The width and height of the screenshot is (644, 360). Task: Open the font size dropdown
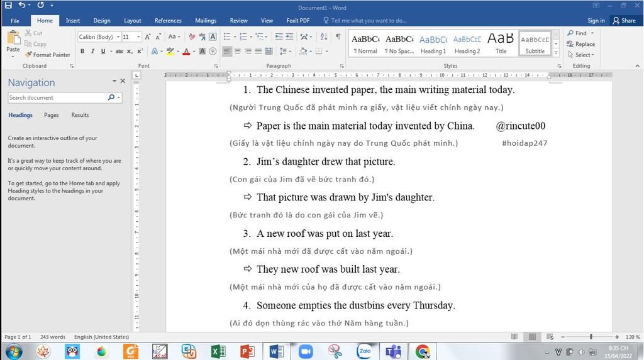click(138, 37)
